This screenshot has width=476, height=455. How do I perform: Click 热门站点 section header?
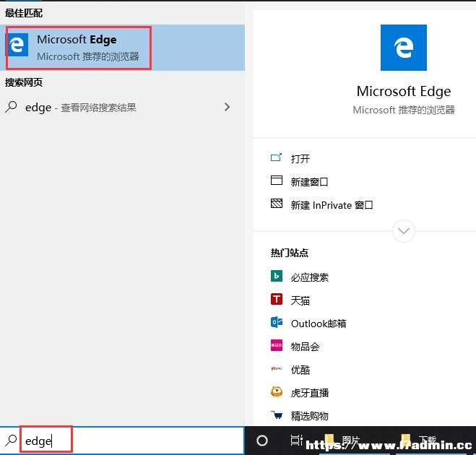click(x=290, y=253)
